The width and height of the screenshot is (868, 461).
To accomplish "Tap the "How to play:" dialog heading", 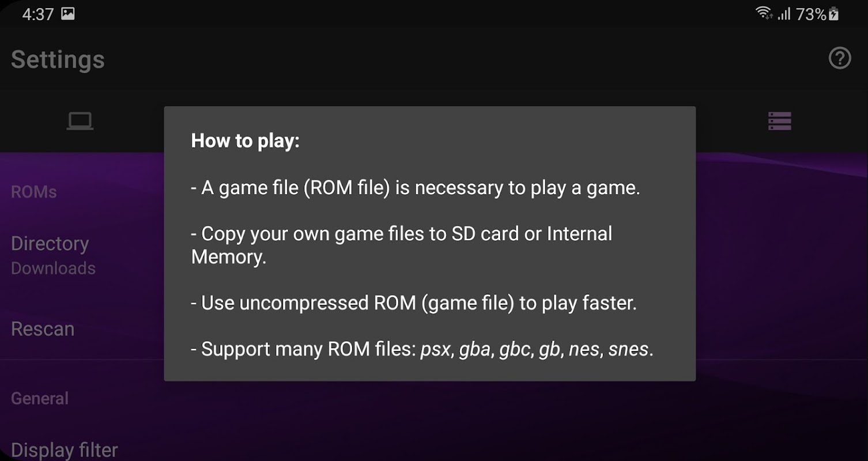I will click(x=245, y=141).
